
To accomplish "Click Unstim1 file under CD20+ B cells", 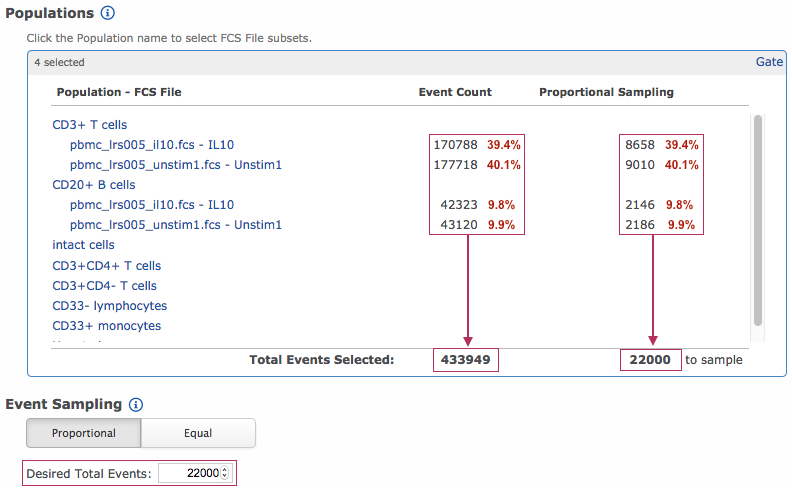I will pos(176,225).
